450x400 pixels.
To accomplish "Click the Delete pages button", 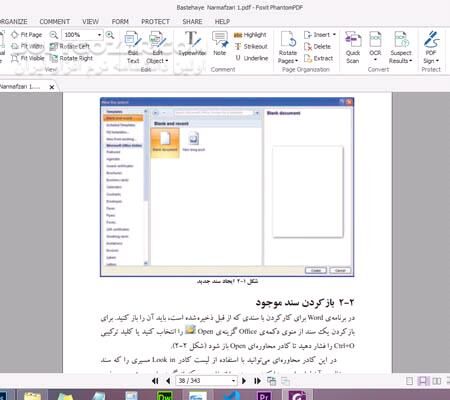I will click(317, 46).
